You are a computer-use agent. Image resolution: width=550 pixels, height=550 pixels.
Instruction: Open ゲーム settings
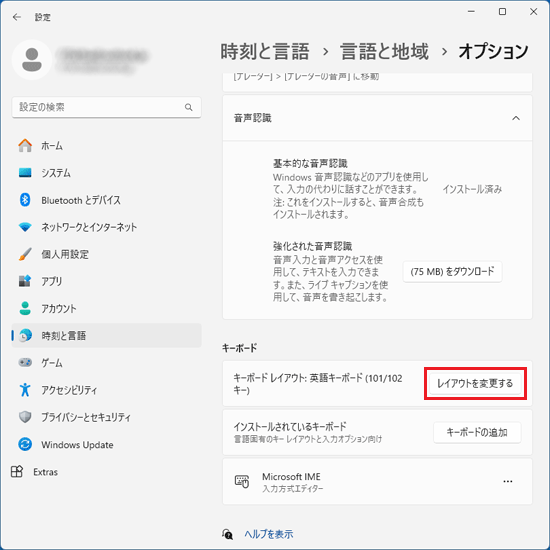pos(106,362)
